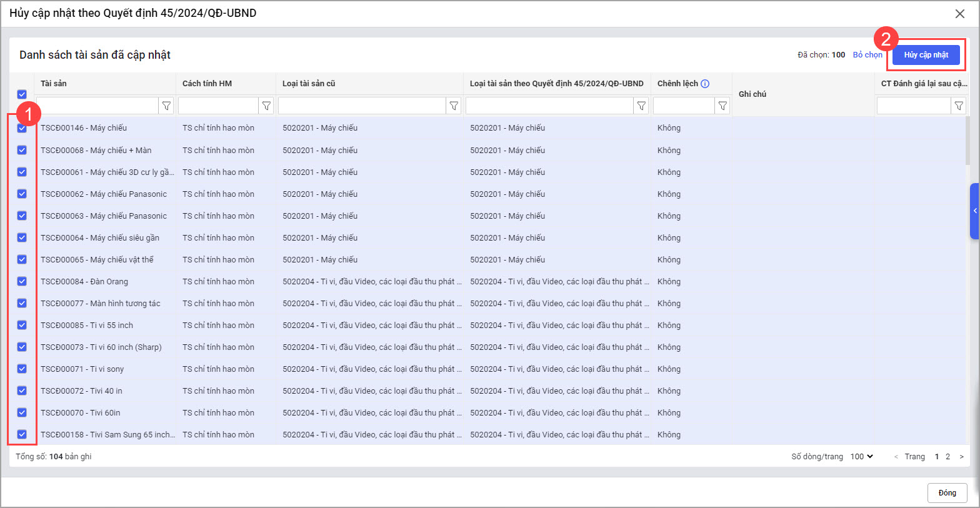
Task: Click the vertical scrollbar of the table
Action: coord(968,144)
